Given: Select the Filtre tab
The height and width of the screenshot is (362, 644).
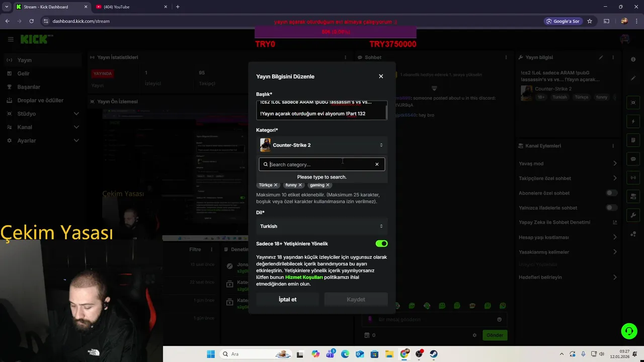Looking at the screenshot, I should coord(195,249).
